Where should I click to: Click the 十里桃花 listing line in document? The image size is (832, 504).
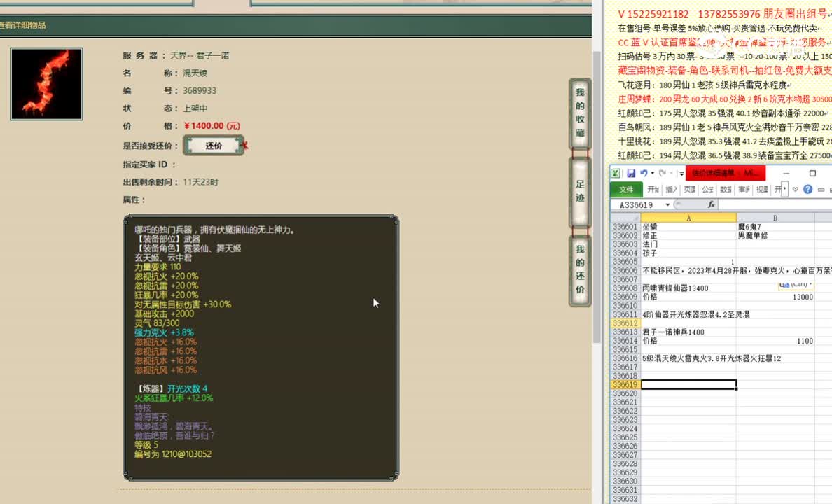pyautogui.click(x=724, y=141)
